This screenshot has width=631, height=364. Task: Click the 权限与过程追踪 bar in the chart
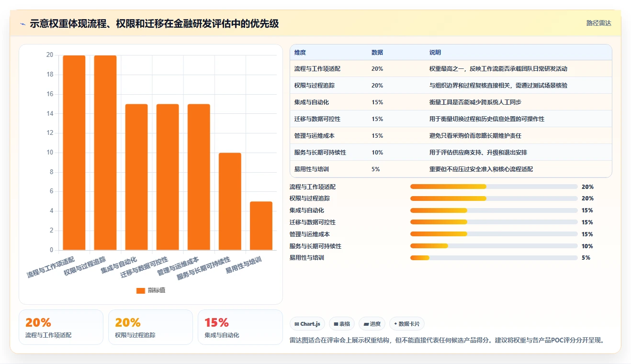[x=105, y=153]
